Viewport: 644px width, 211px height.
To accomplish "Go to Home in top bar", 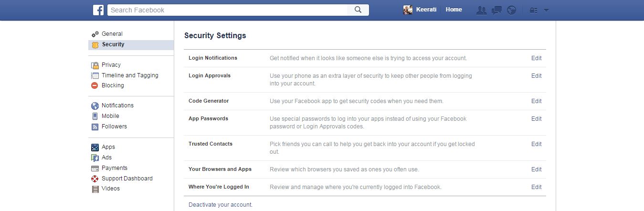I will point(454,10).
